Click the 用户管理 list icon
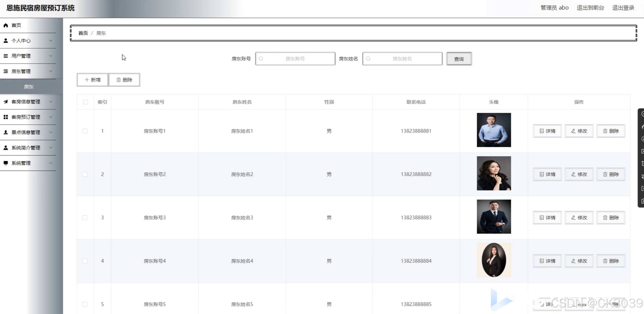Image resolution: width=644 pixels, height=314 pixels. tap(6, 56)
